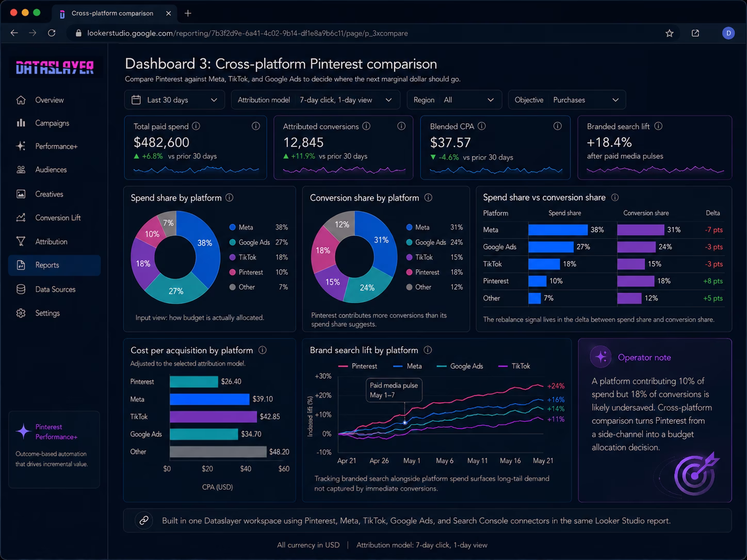Click the Conversion share column header

646,213
